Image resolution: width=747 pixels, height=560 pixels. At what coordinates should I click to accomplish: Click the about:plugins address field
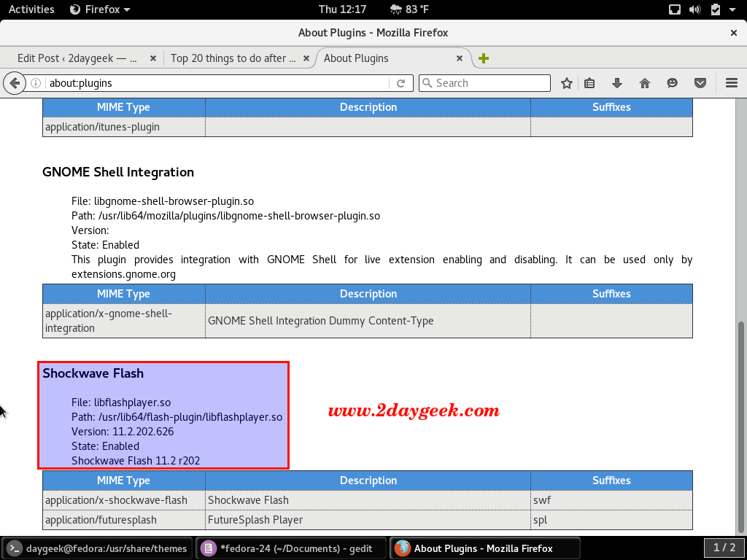coord(217,83)
